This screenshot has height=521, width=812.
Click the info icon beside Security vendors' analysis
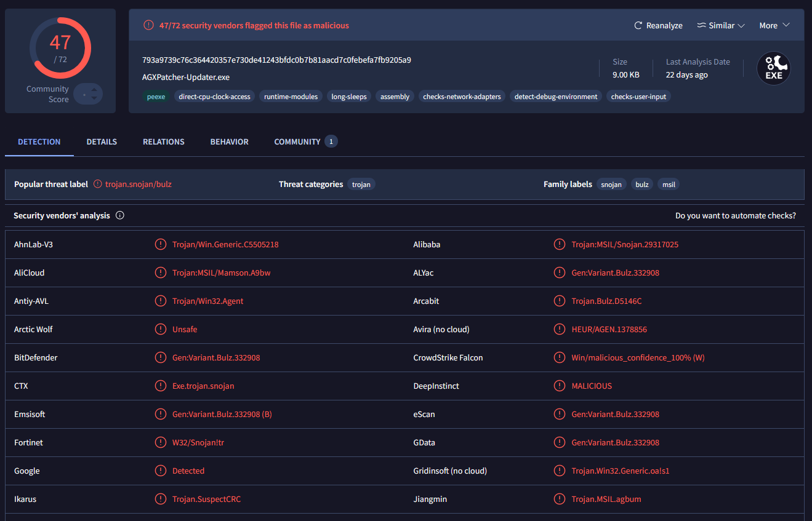coord(120,215)
